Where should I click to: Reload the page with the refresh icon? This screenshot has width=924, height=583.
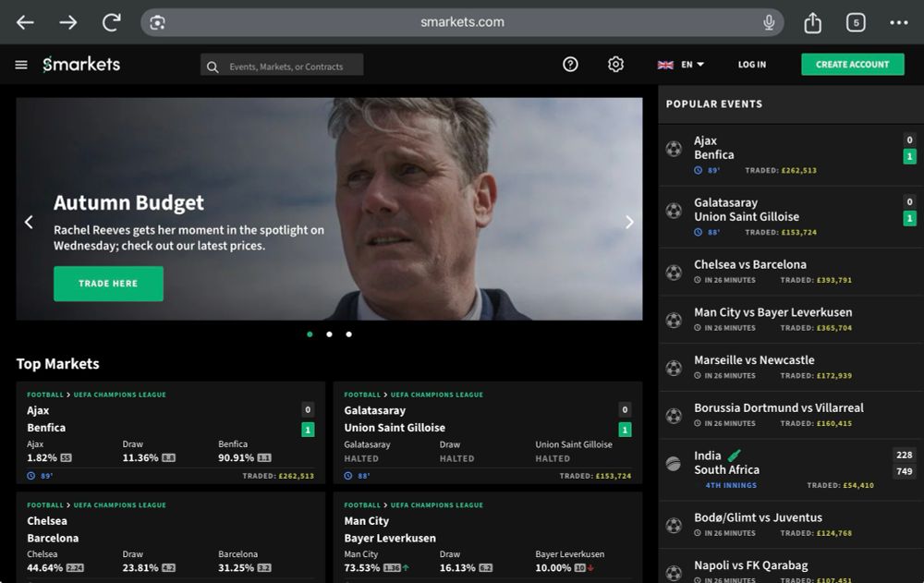112,22
